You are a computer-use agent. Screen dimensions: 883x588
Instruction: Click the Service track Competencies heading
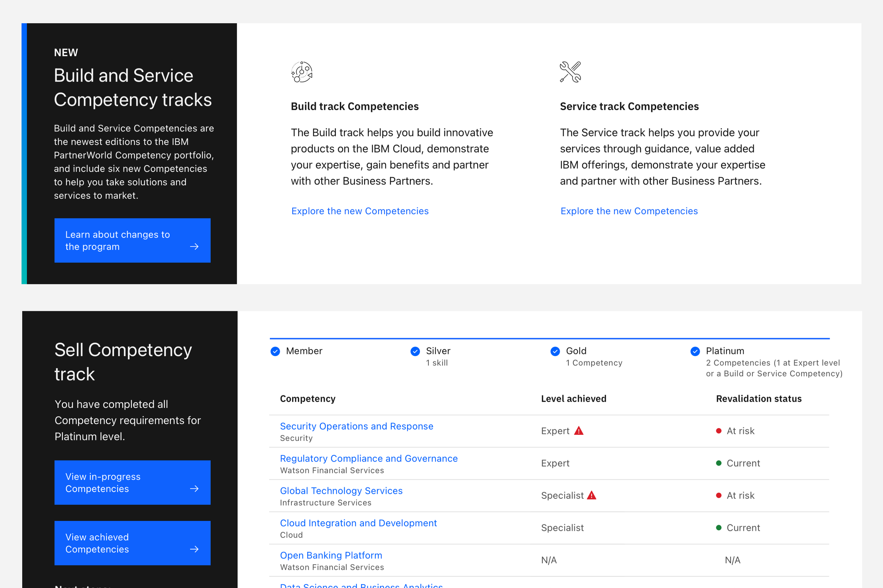tap(629, 106)
